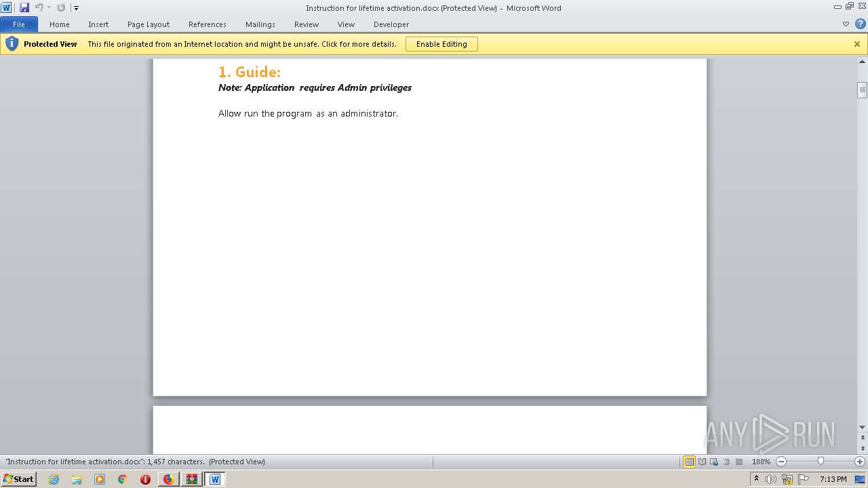Click the 'Note: Application requires Admin privileges' line
Image resolution: width=868 pixels, height=488 pixels.
(x=315, y=87)
